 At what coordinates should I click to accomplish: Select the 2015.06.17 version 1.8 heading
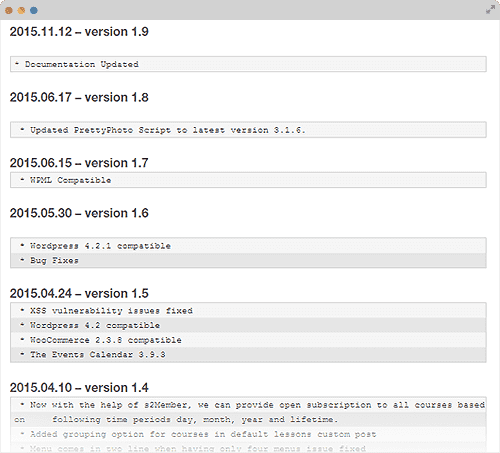click(x=79, y=97)
